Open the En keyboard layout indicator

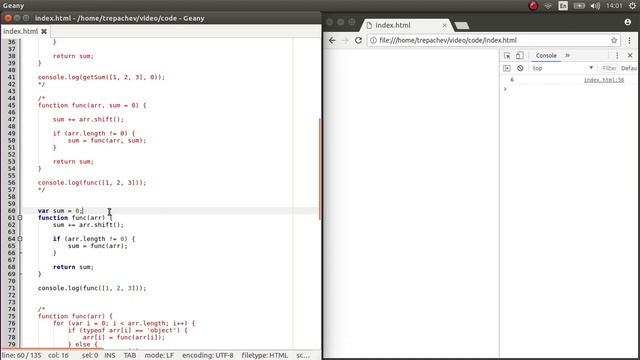563,6
